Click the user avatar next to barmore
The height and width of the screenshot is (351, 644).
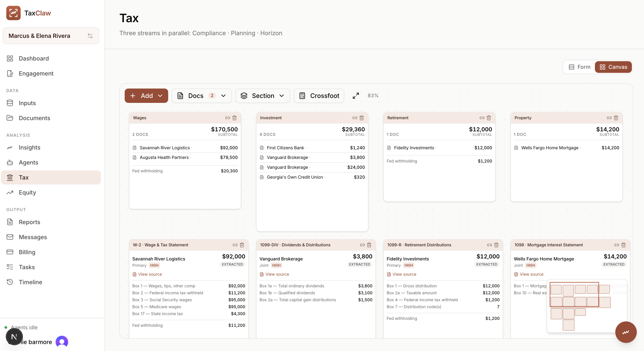[62, 342]
